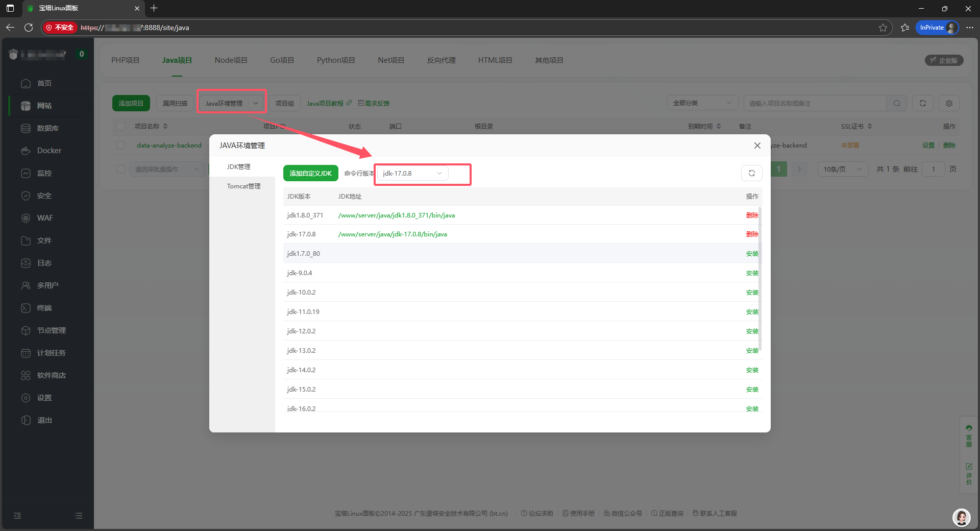
Task: Switch to Tomcat管理 in the dialog
Action: pyautogui.click(x=244, y=186)
